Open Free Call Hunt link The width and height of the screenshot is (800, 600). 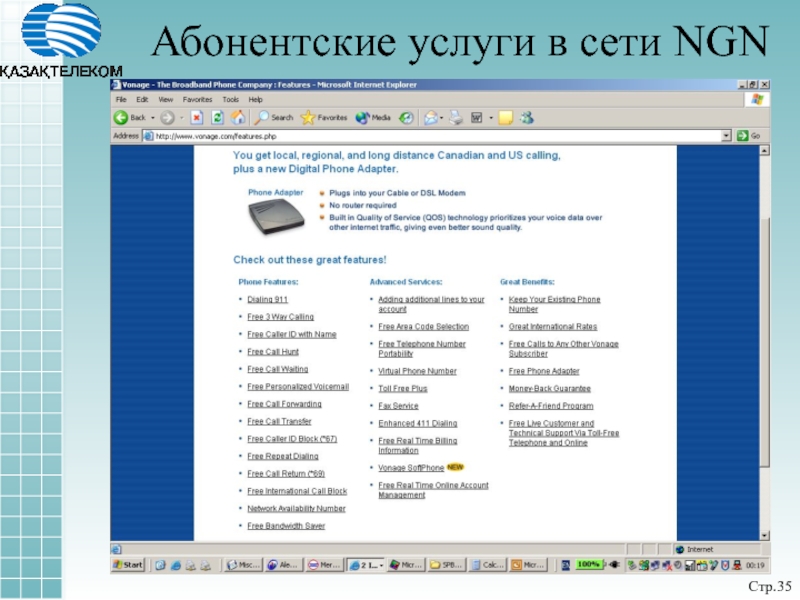pyautogui.click(x=273, y=352)
